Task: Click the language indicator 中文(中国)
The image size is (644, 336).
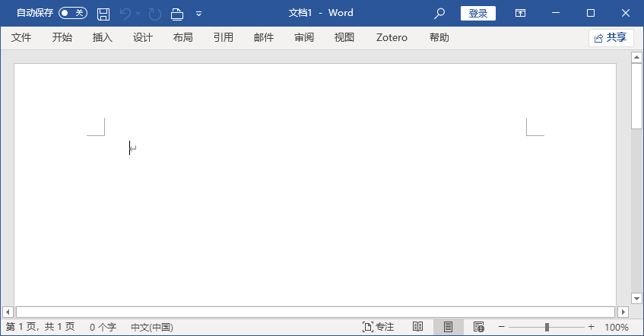Action: tap(152, 327)
